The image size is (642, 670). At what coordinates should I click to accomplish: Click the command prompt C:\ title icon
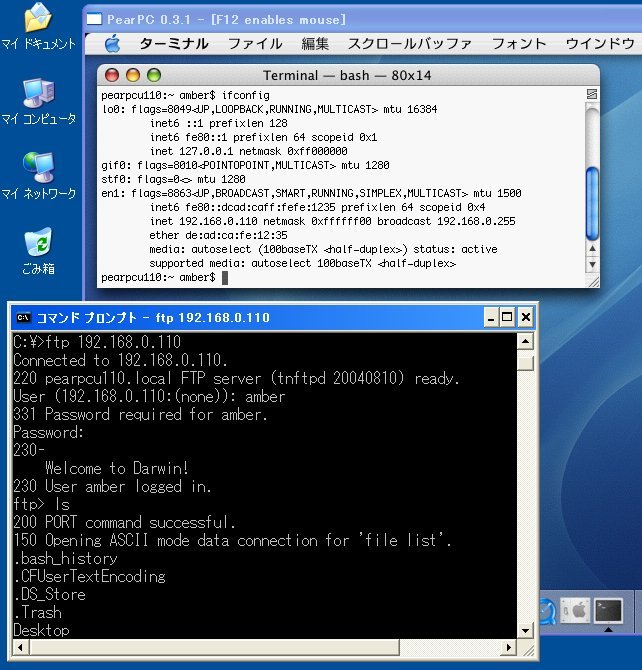tap(23, 317)
